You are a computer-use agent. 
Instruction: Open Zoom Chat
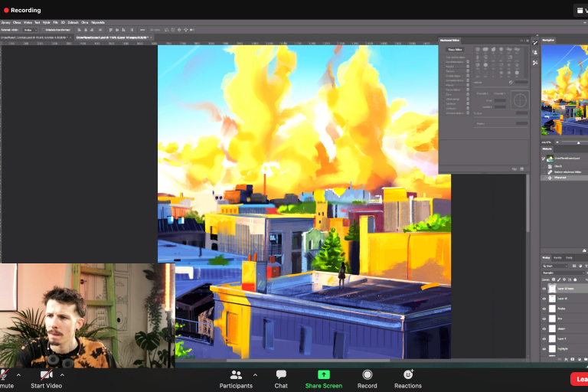[x=281, y=379]
